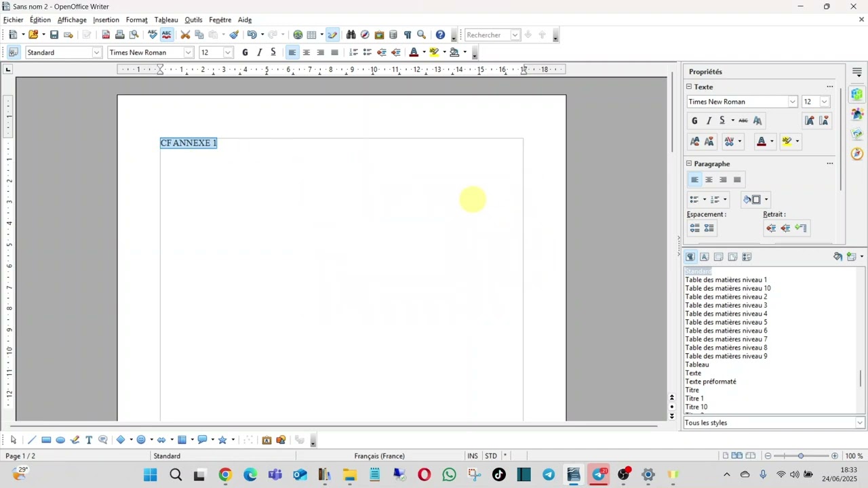
Task: Increase font size in sidebar
Action: (809, 121)
